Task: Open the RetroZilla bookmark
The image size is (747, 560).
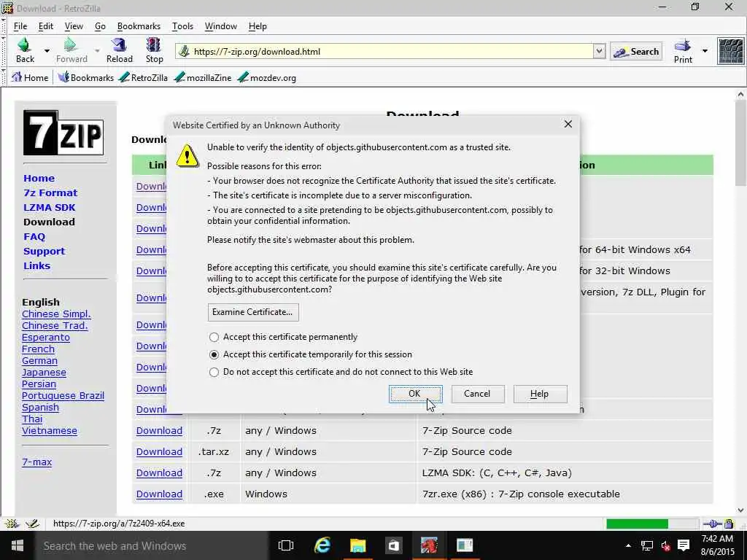Action: coord(144,77)
